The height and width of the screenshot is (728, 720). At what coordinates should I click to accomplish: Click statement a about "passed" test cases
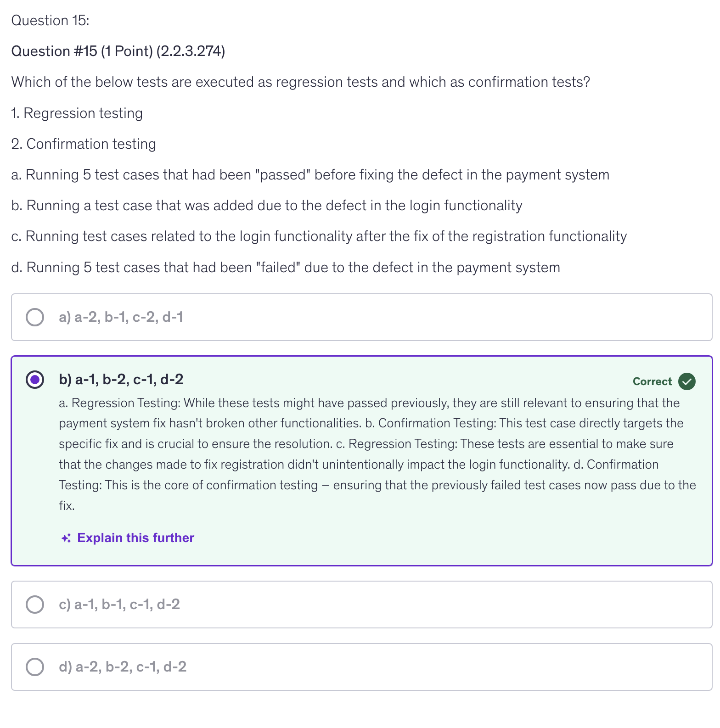(x=310, y=175)
